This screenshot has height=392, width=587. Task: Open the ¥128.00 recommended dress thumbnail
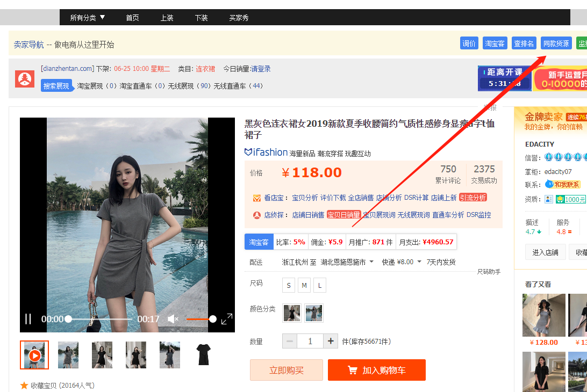pos(544,315)
